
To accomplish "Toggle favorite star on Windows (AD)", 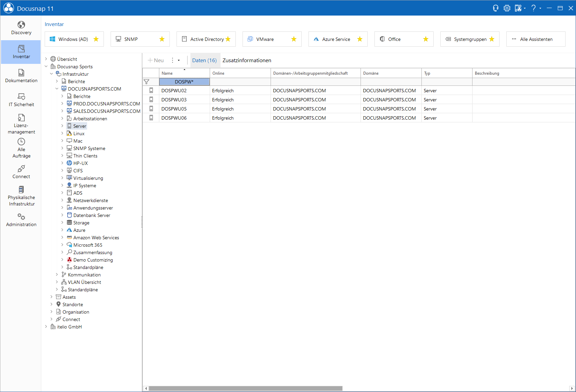I will click(x=96, y=39).
